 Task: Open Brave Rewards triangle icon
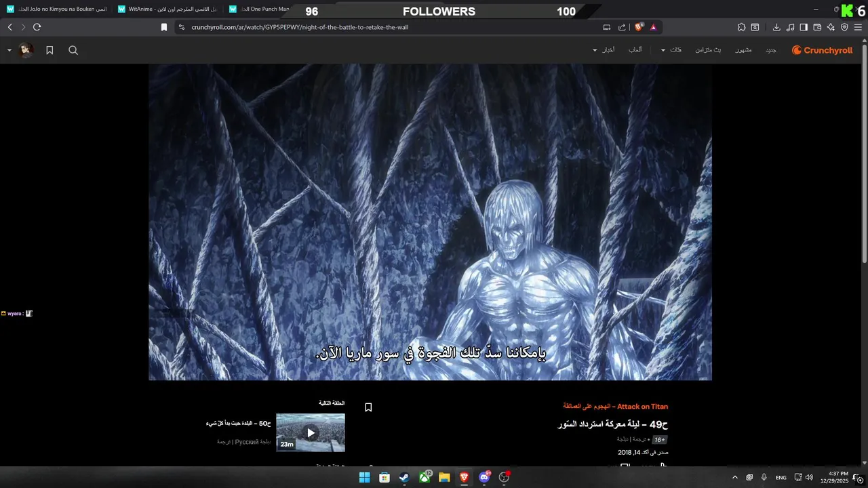click(653, 27)
